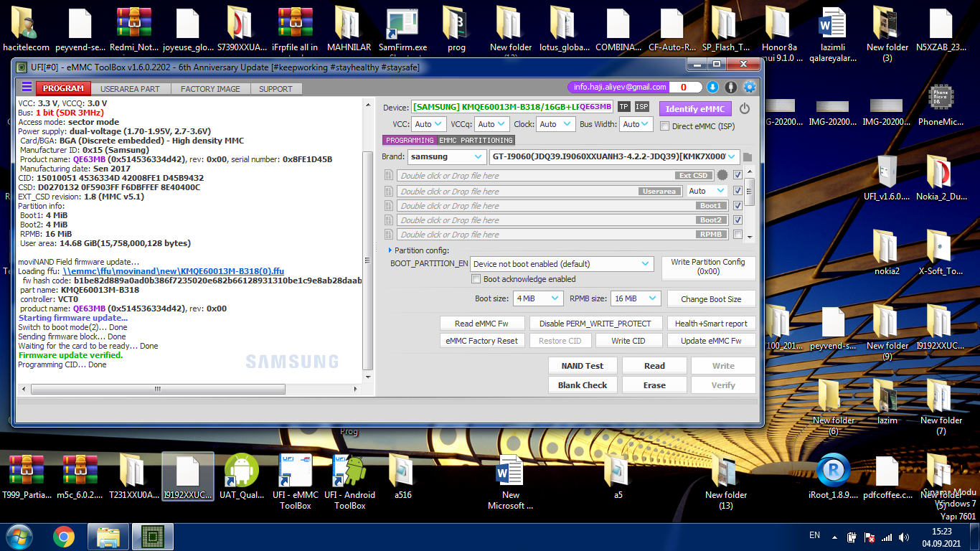Enable Boot acknowledge enabled checkbox

[476, 279]
